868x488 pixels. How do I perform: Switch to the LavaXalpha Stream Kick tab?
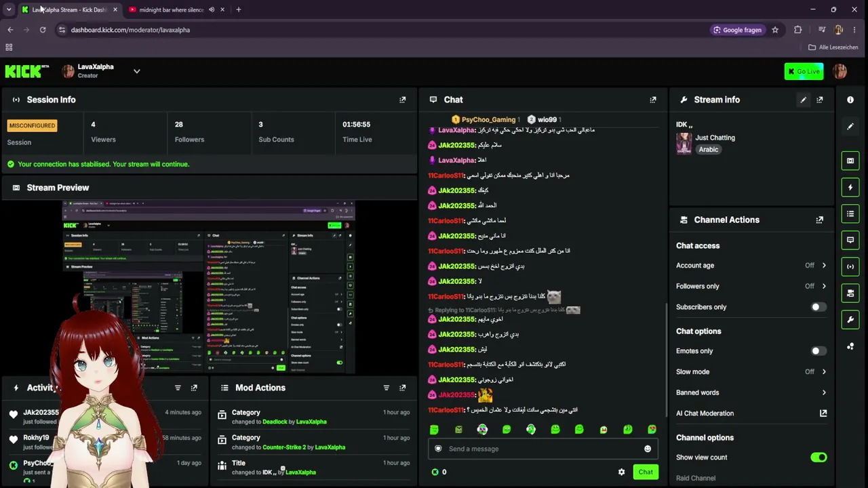tap(70, 9)
